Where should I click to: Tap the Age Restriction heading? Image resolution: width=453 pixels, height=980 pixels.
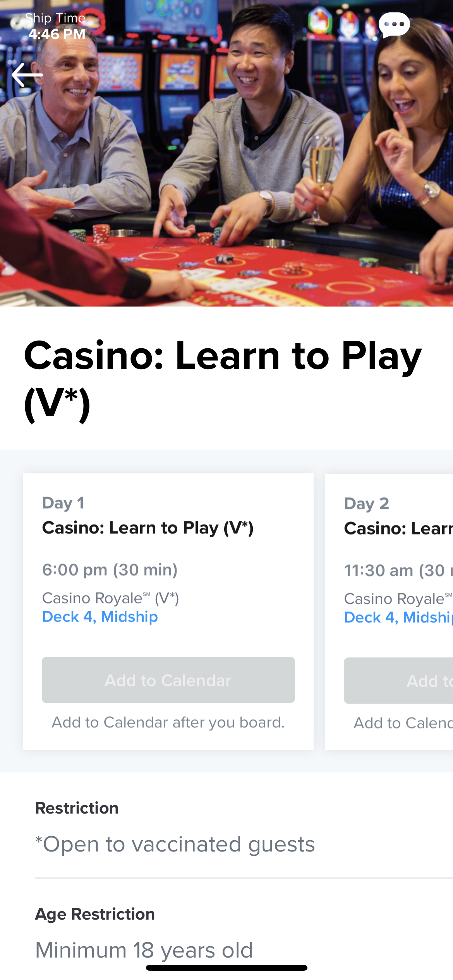pyautogui.click(x=95, y=914)
